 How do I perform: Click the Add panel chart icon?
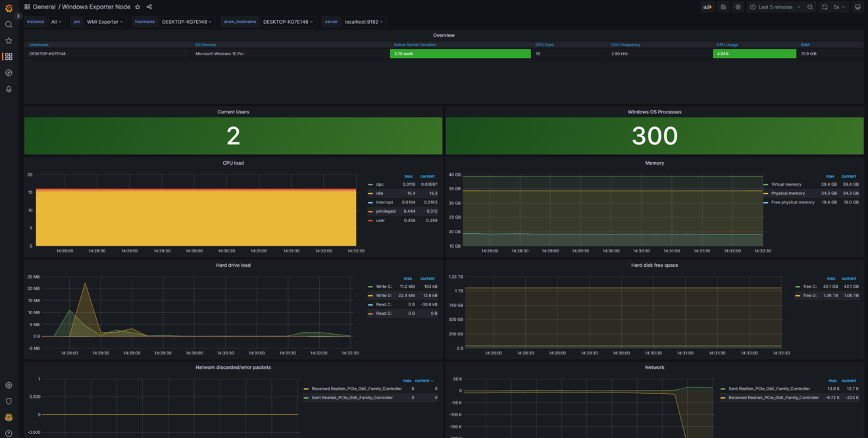(x=707, y=7)
